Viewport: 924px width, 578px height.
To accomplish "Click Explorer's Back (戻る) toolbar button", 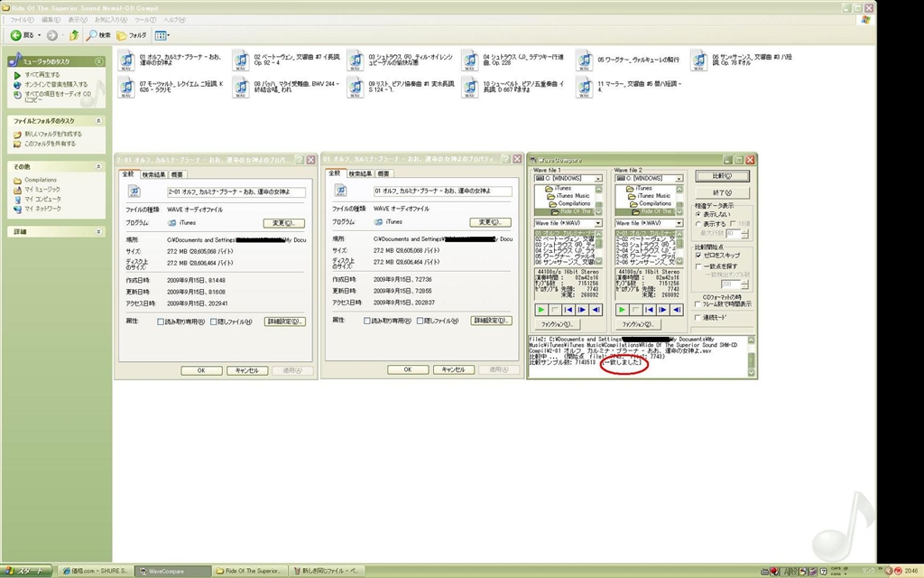I will tap(23, 35).
